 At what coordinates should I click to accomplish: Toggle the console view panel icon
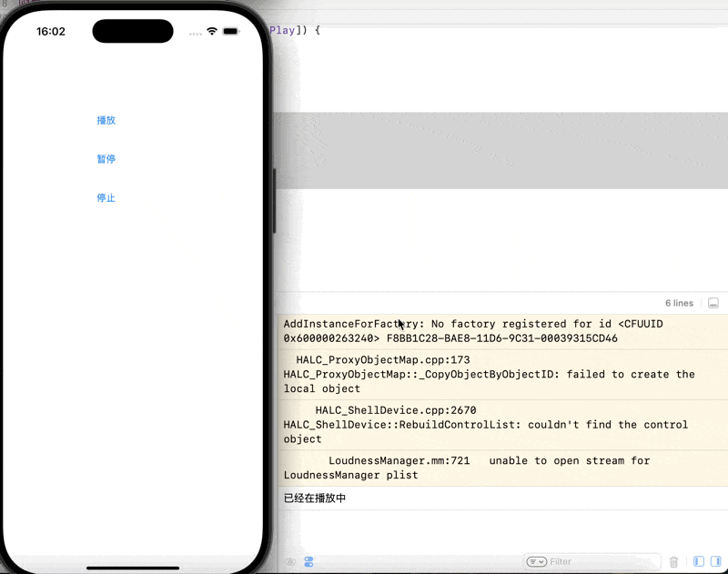(716, 561)
